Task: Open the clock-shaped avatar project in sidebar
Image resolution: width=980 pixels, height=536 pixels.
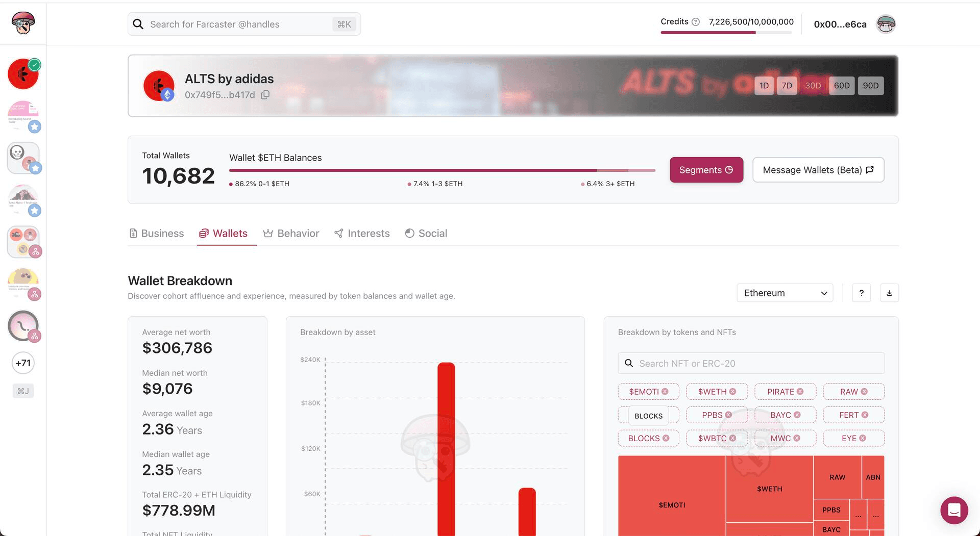Action: point(23,326)
